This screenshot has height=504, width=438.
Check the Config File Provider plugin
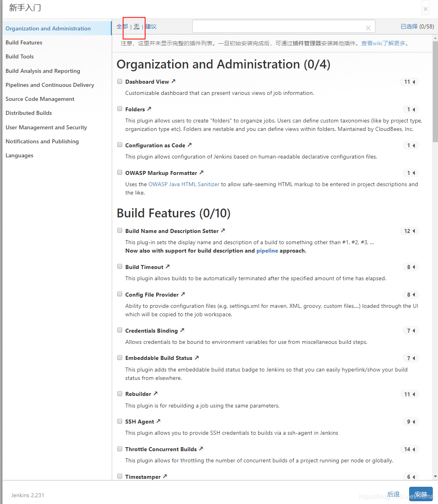click(x=120, y=294)
